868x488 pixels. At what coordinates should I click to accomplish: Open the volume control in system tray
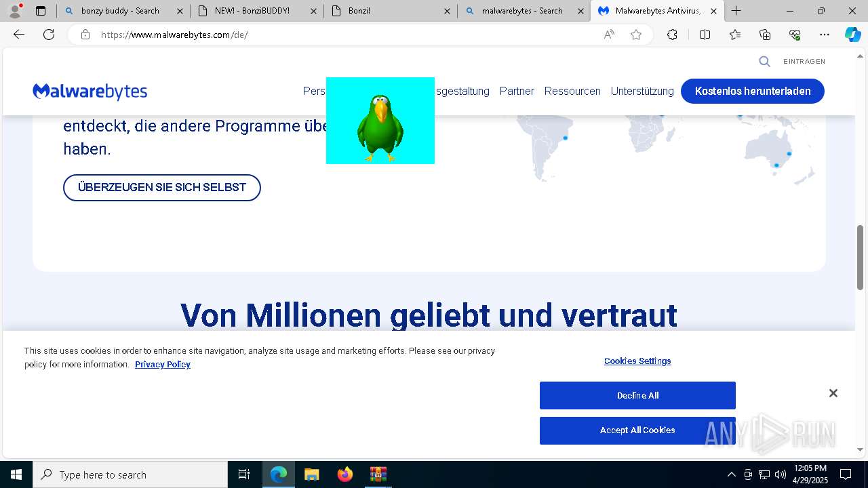point(781,474)
